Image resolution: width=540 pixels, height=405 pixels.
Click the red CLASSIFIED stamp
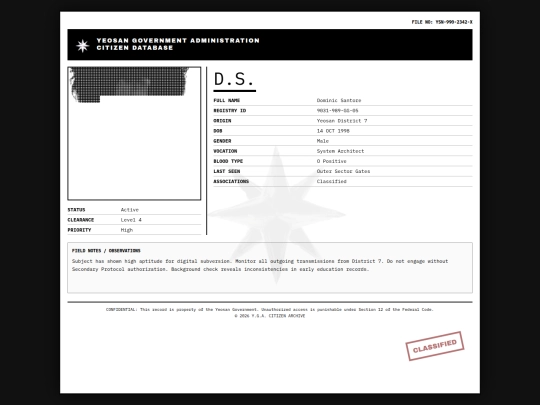(x=435, y=346)
